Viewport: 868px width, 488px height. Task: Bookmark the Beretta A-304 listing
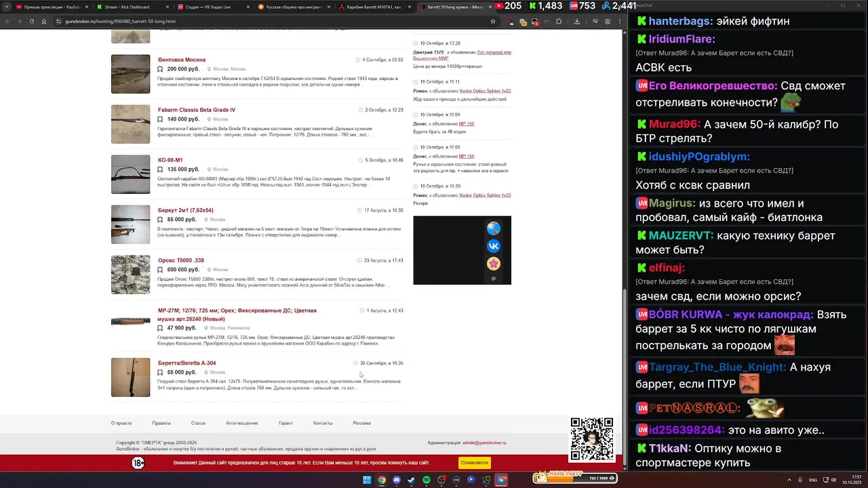pos(160,372)
